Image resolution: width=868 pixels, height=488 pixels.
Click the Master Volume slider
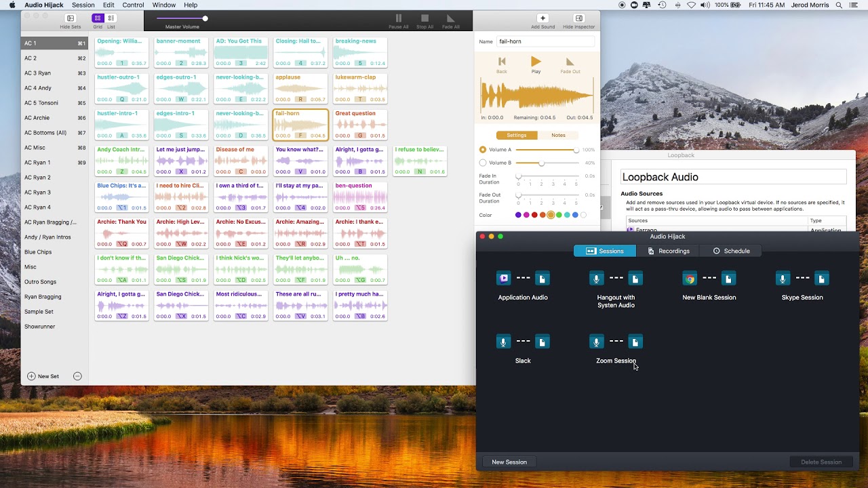tap(182, 18)
